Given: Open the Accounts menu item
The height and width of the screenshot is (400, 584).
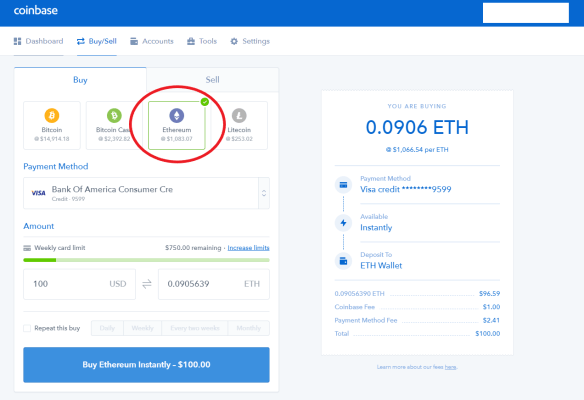Looking at the screenshot, I should point(152,41).
